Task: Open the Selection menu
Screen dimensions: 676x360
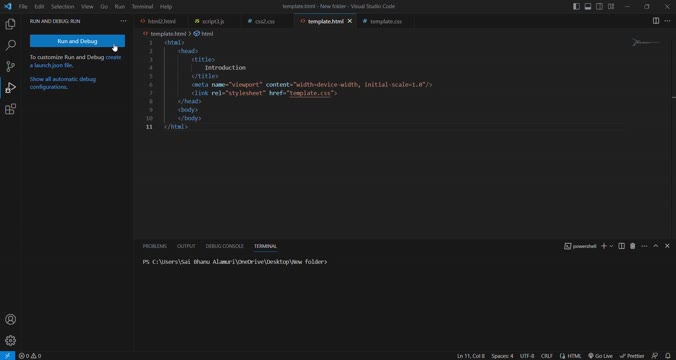Action: (63, 6)
